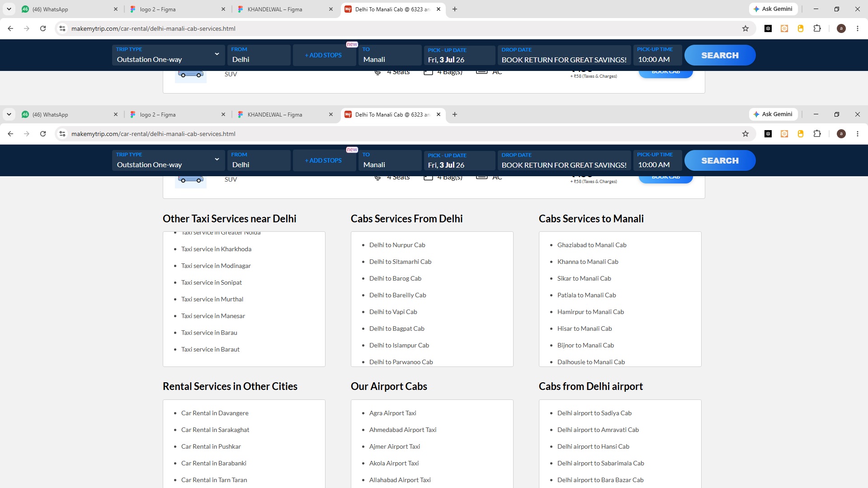This screenshot has width=868, height=488.
Task: Click the TO Manali field in the lower search bar
Action: 390,160
